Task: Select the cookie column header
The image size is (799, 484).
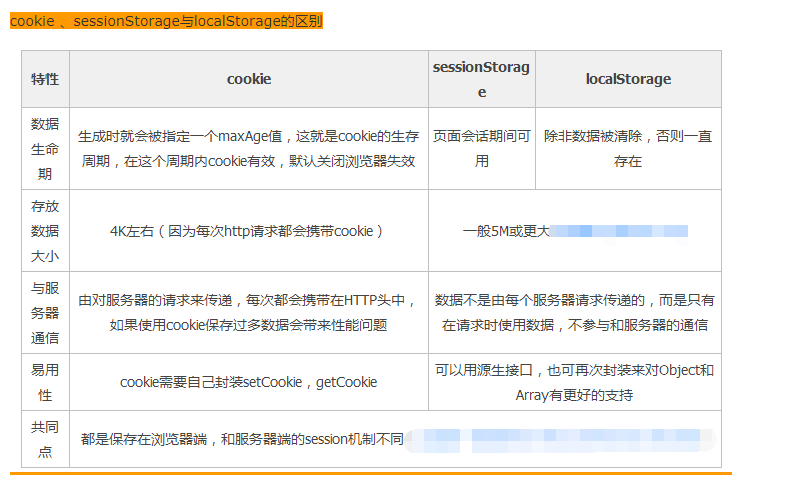Action: (249, 79)
